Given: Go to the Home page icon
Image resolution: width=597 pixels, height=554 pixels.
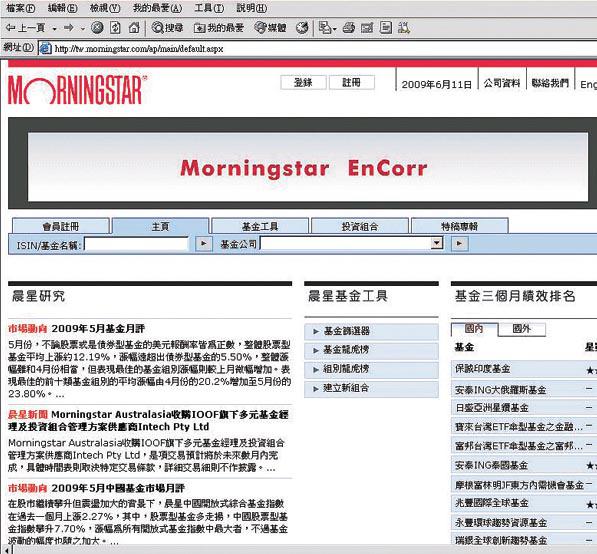Looking at the screenshot, I should pyautogui.click(x=134, y=28).
